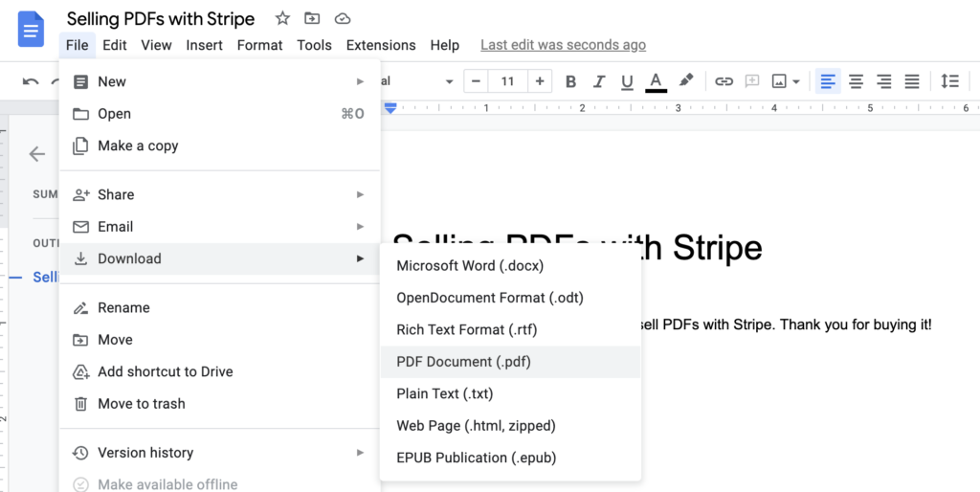Open the text color picker

[656, 81]
